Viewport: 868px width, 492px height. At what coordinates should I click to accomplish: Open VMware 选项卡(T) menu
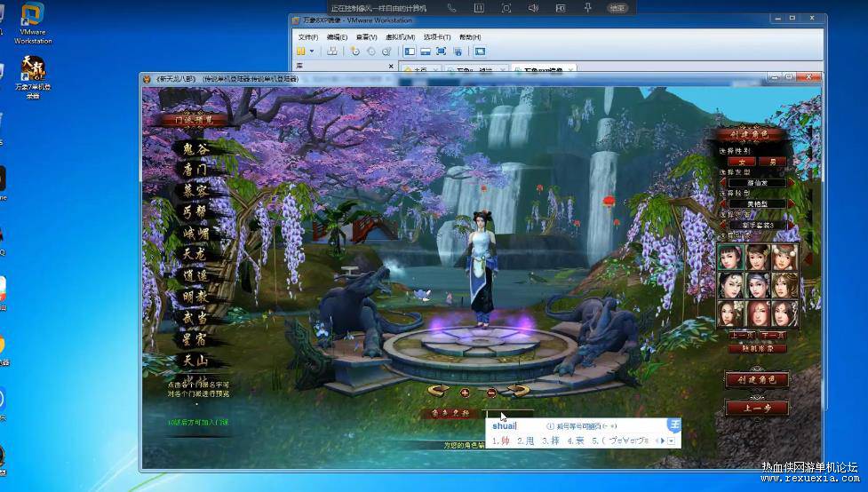pos(437,37)
